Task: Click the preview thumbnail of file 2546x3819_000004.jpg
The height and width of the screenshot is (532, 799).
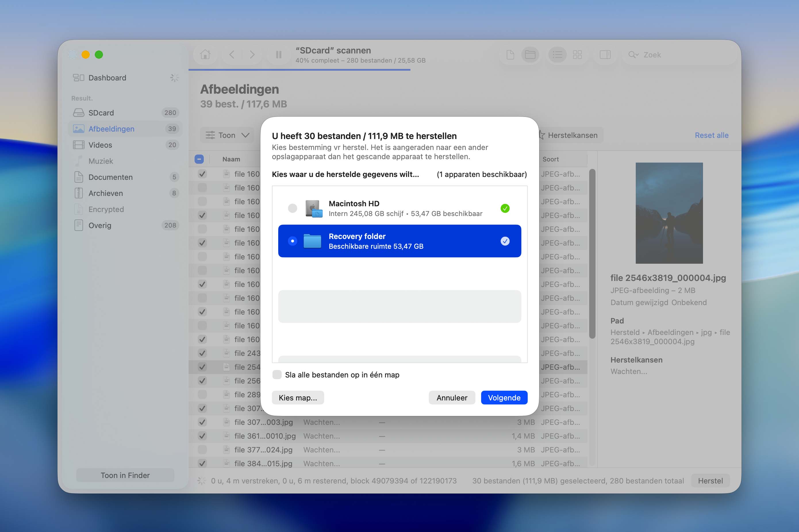Action: pos(669,213)
